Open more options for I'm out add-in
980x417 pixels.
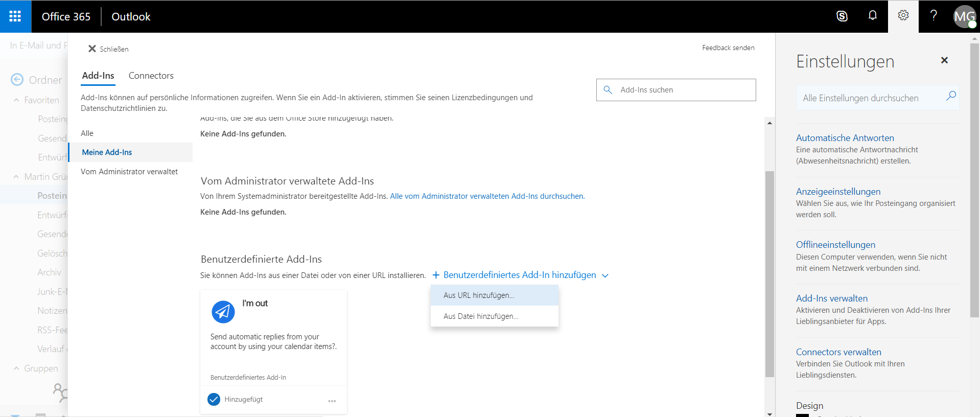point(332,401)
